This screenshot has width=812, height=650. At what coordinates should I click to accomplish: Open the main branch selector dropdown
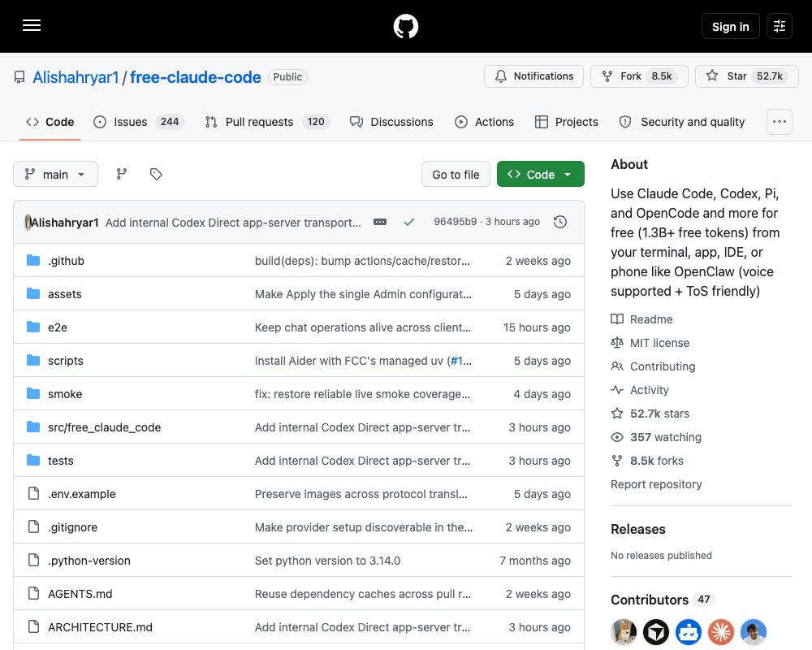tap(55, 174)
